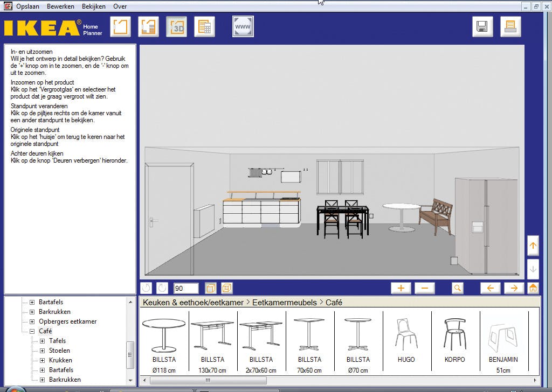Screen dimensions: 552x392
Task: Rotate viewpoint with right arrow button
Action: click(x=514, y=288)
